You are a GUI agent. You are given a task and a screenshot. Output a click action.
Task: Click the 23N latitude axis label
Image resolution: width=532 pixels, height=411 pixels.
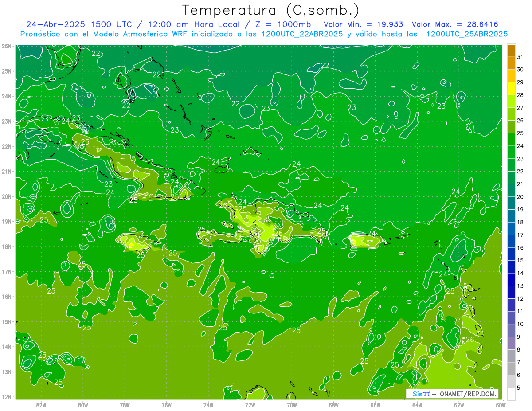point(6,121)
